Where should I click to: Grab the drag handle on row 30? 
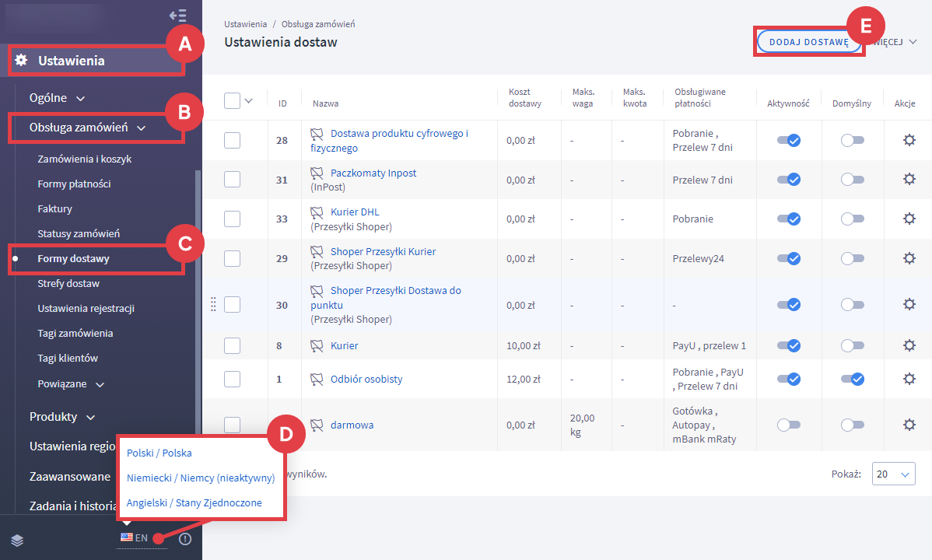pos(213,305)
